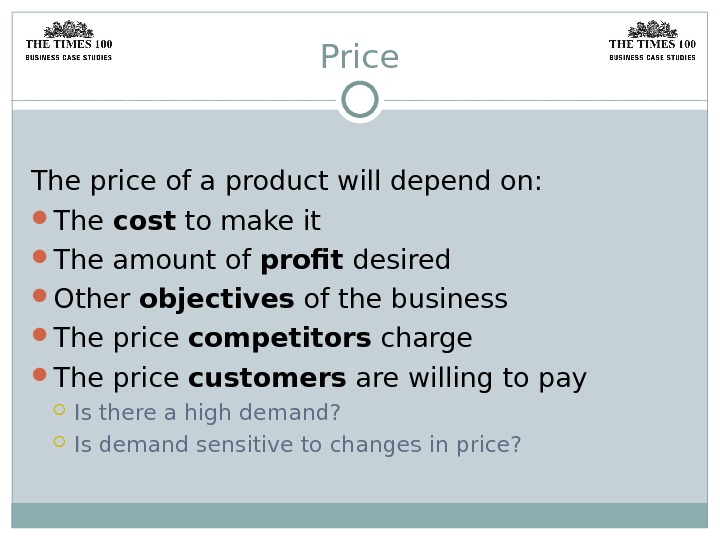Viewport: 720px width, 540px height.
Task: Click "Is demand sensitive to changes in price?"
Action: point(297,445)
